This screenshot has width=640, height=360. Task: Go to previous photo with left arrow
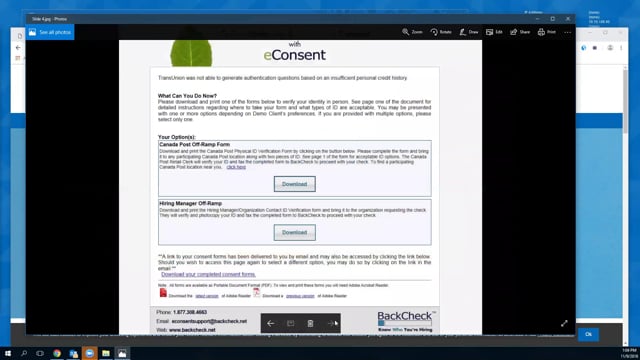[271, 323]
